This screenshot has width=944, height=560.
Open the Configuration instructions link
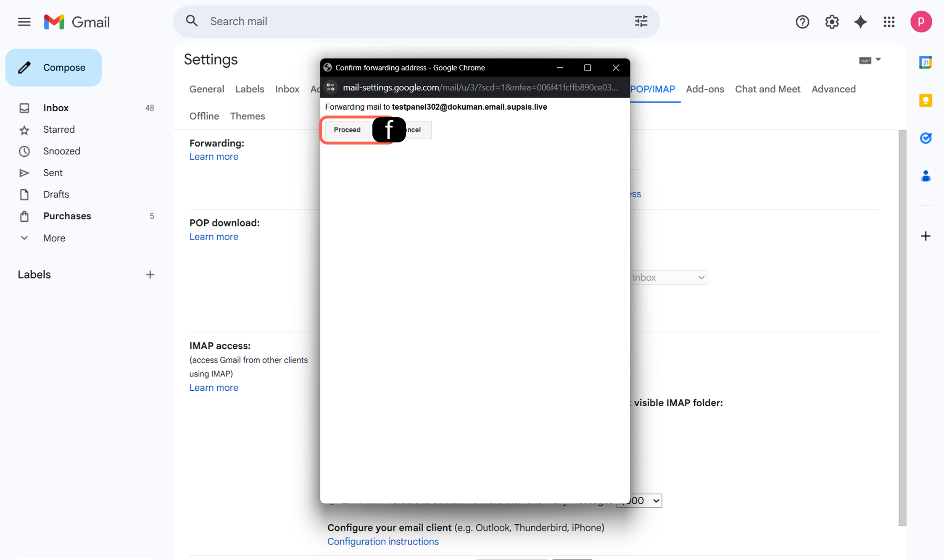[383, 542]
